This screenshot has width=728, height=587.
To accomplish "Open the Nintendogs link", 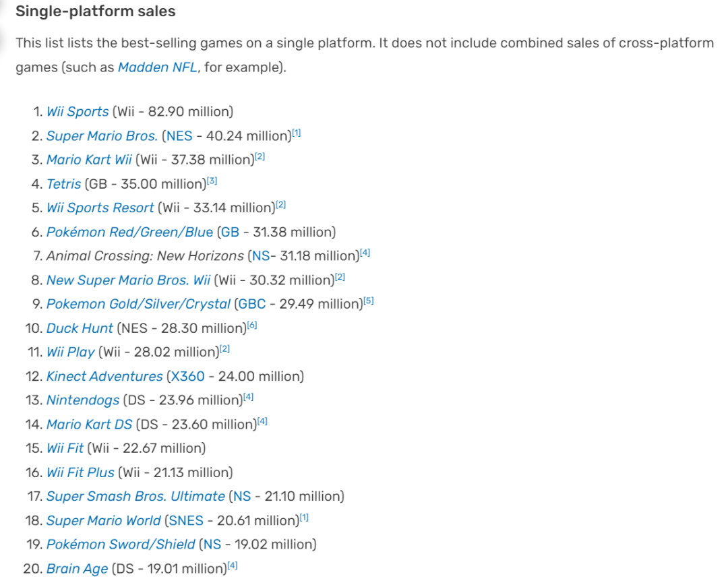I will click(83, 400).
